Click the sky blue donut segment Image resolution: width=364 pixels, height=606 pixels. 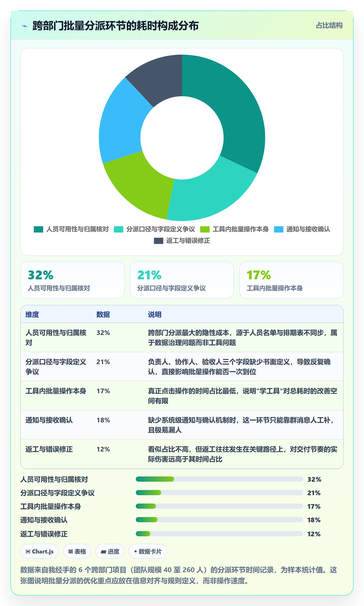pos(121,125)
